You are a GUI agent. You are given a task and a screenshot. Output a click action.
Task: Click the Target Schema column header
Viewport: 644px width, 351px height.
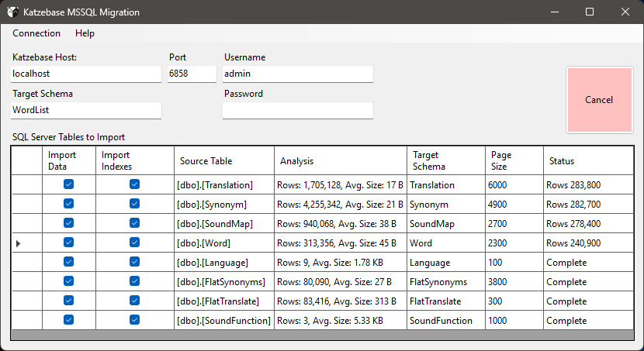click(x=446, y=160)
